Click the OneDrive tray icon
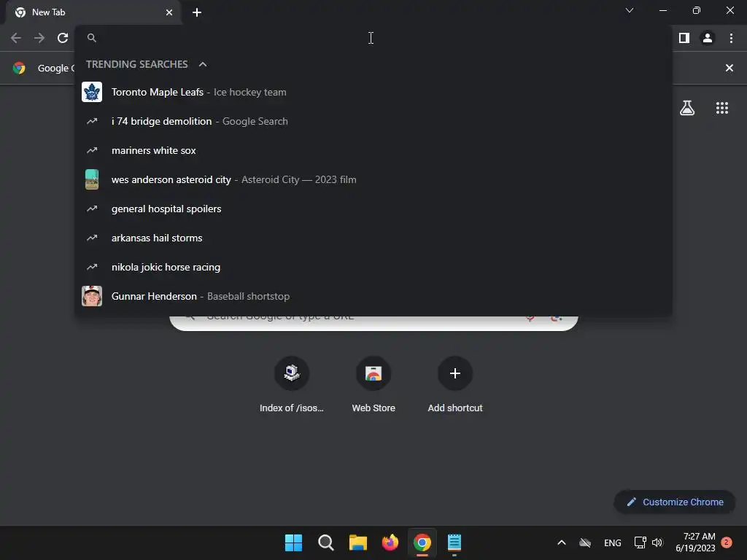This screenshot has height=560, width=747. (585, 542)
